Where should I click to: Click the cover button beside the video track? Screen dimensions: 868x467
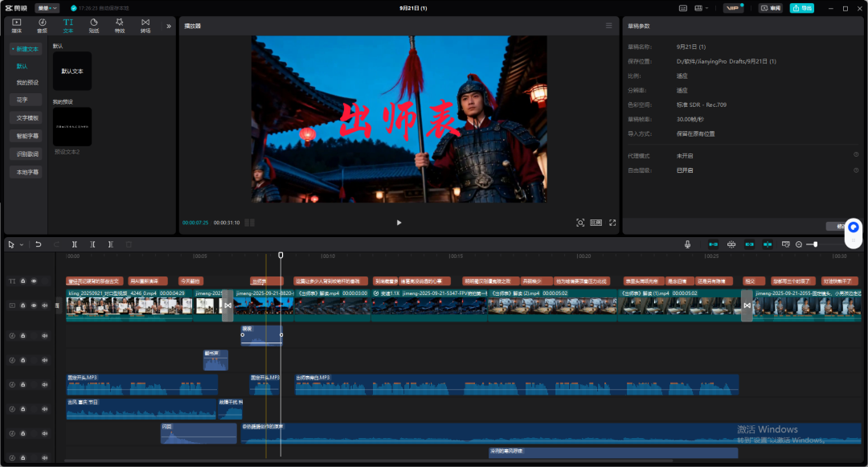point(58,305)
